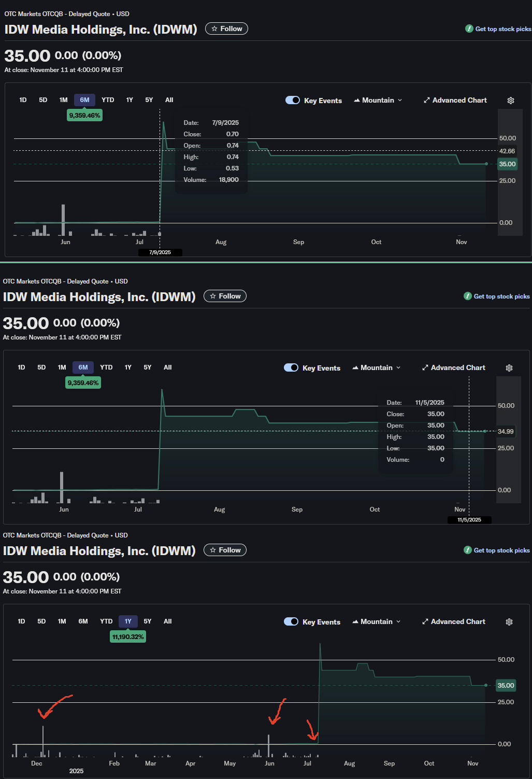Image resolution: width=532 pixels, height=779 pixels.
Task: Click the tall June volume bar in first chart
Action: click(63, 220)
